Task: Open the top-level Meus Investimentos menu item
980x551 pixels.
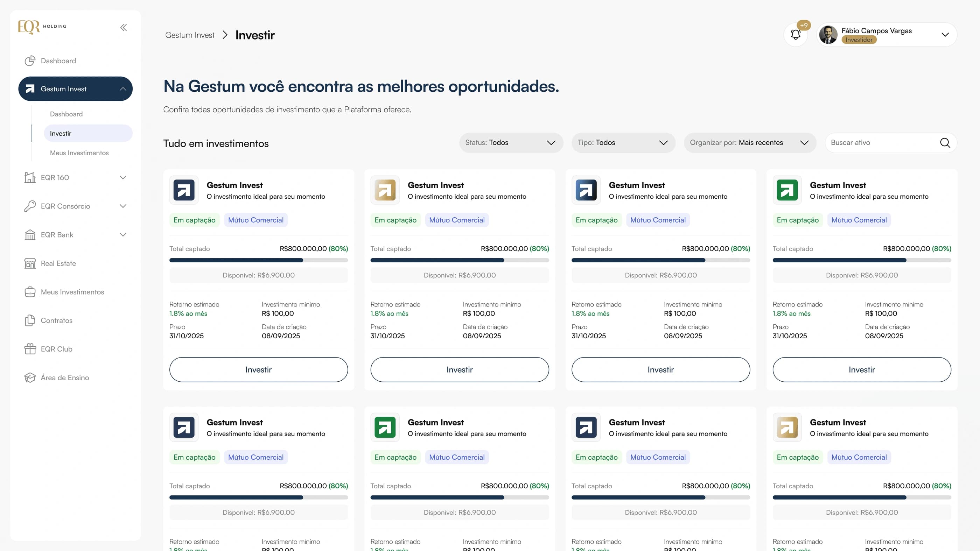Action: pos(75,292)
